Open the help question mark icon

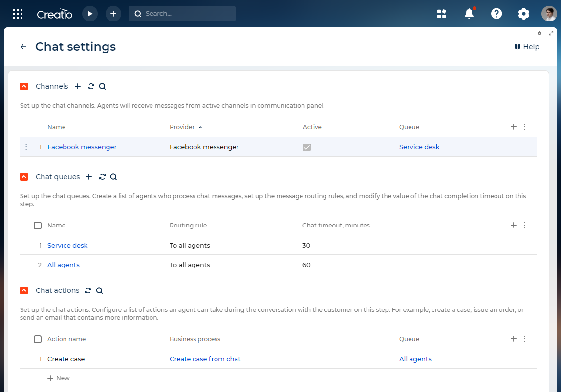(x=496, y=14)
